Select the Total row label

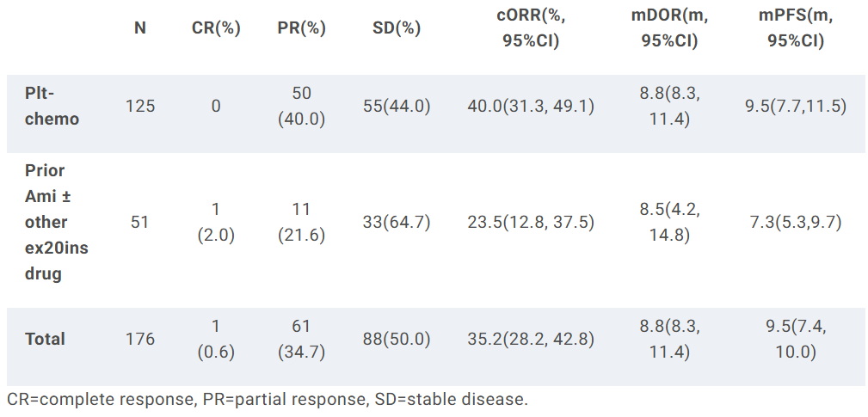45,339
